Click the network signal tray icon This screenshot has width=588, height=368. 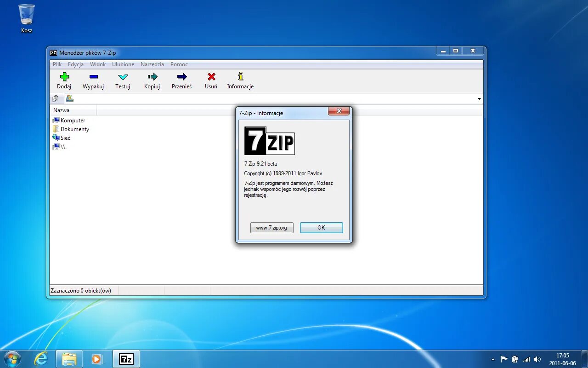tap(526, 359)
